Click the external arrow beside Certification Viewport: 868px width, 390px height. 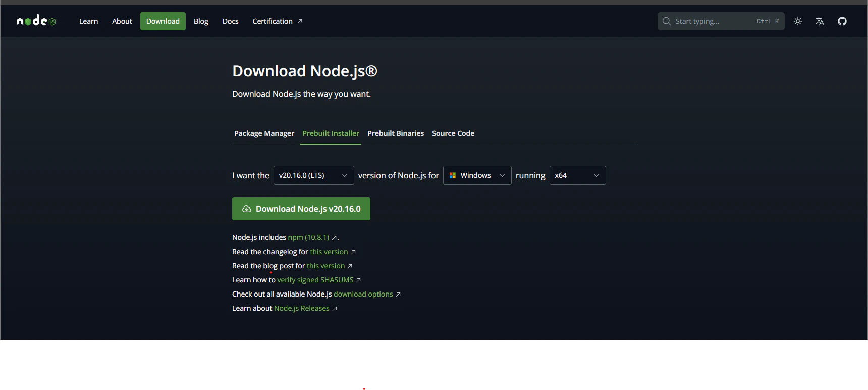click(x=300, y=21)
